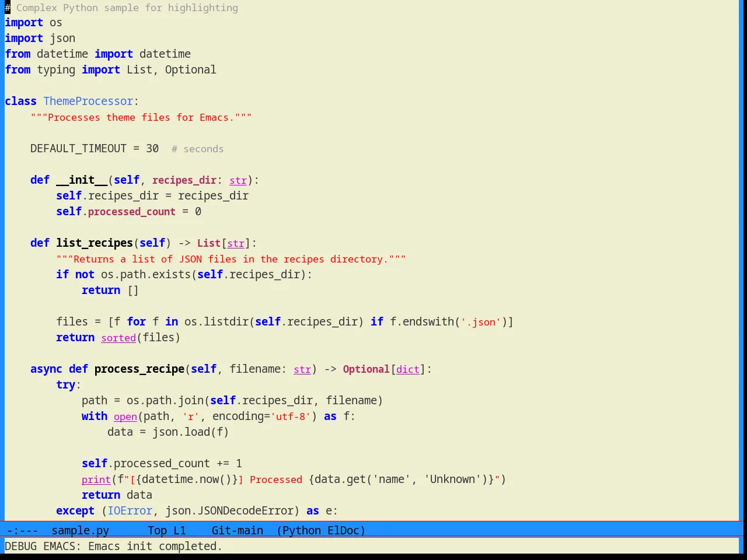Click the underlined 'open' builtin
Viewport: 747px width, 560px height.
125,416
